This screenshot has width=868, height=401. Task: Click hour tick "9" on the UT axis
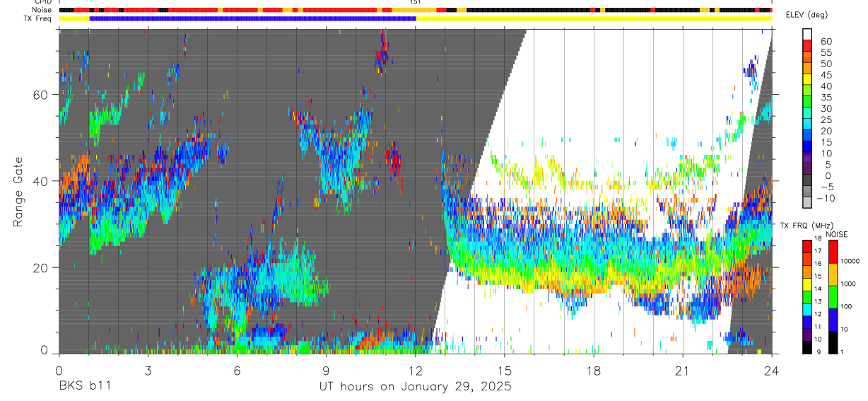click(326, 371)
